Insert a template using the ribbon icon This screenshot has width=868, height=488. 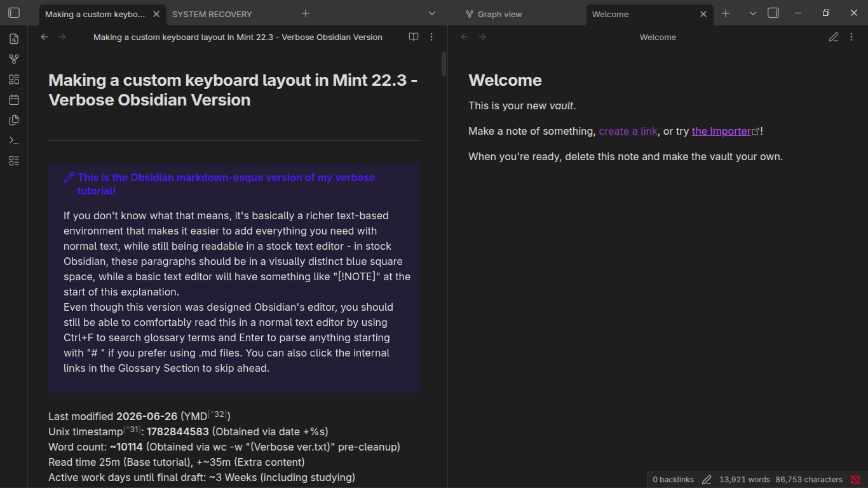(x=14, y=120)
